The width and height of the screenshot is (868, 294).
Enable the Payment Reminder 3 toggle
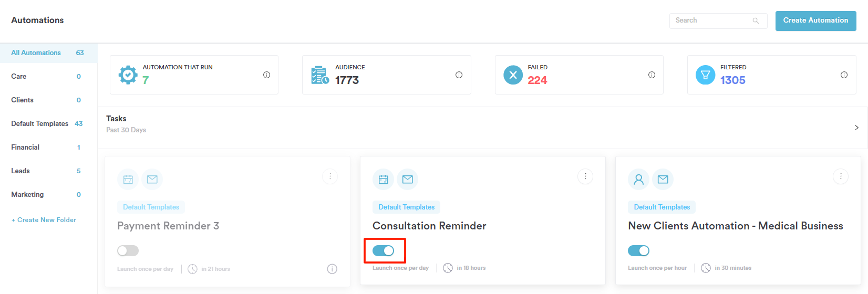[128, 251]
